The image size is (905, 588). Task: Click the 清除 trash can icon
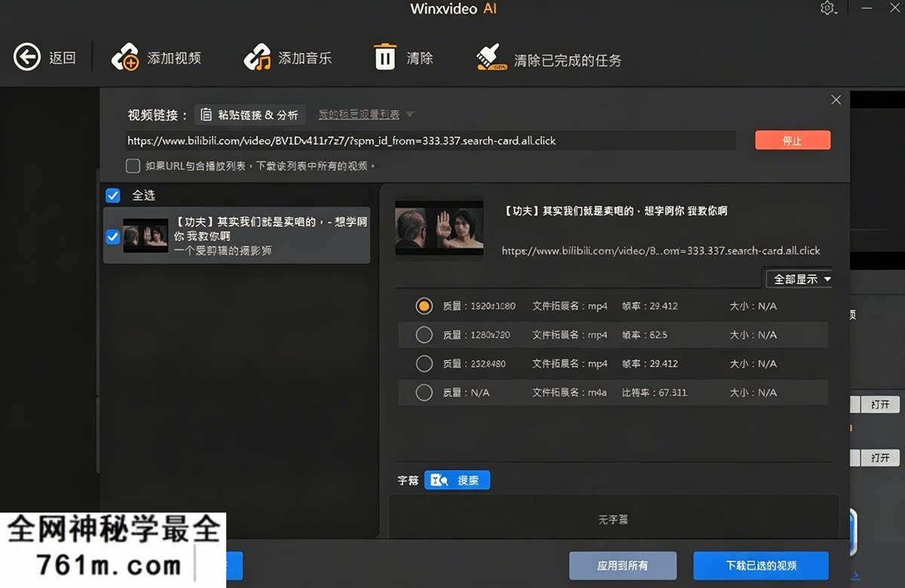[x=385, y=57]
